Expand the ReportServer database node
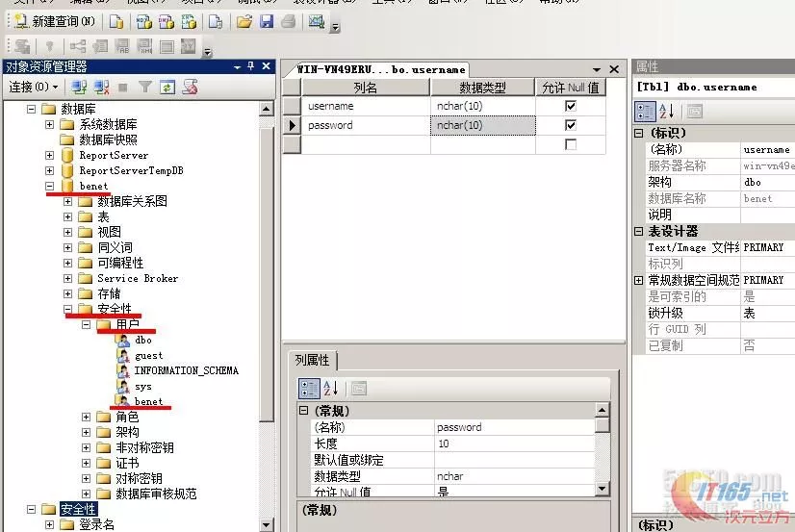795x532 pixels. click(x=50, y=155)
